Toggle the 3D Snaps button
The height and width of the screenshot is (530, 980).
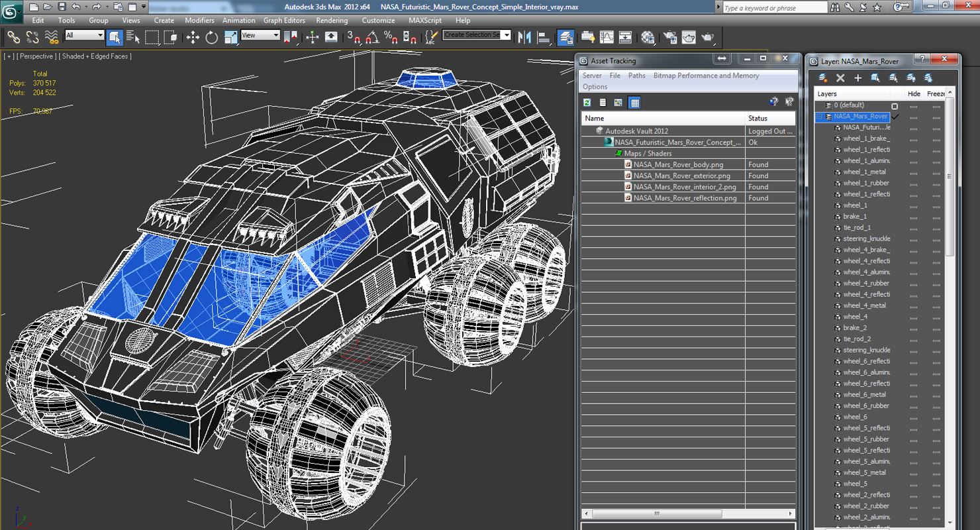[354, 37]
